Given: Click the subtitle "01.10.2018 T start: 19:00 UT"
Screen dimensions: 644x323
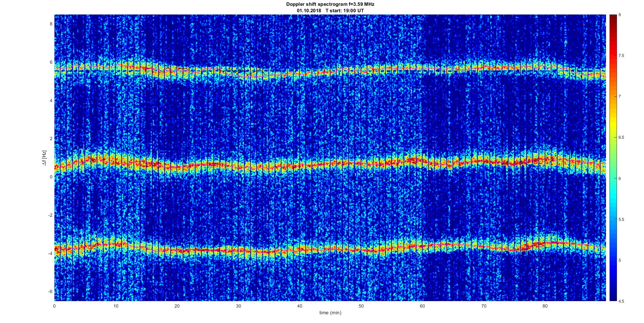Looking at the screenshot, I should (x=330, y=11).
